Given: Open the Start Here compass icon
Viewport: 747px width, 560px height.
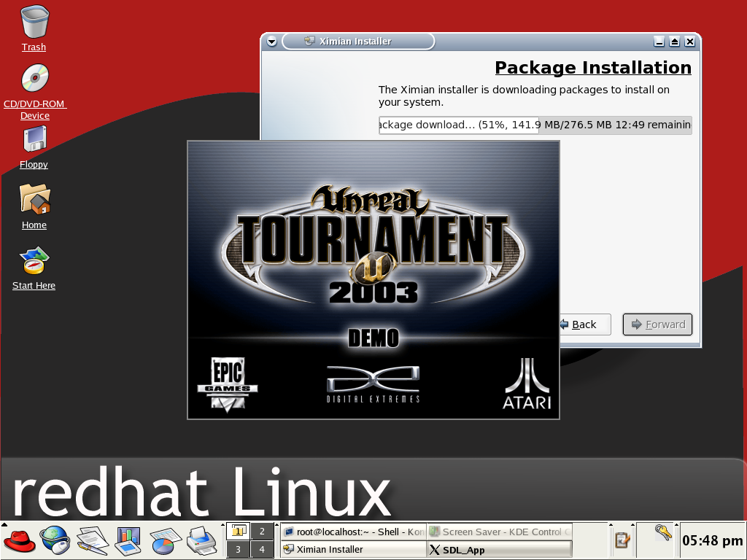Looking at the screenshot, I should pos(34,260).
